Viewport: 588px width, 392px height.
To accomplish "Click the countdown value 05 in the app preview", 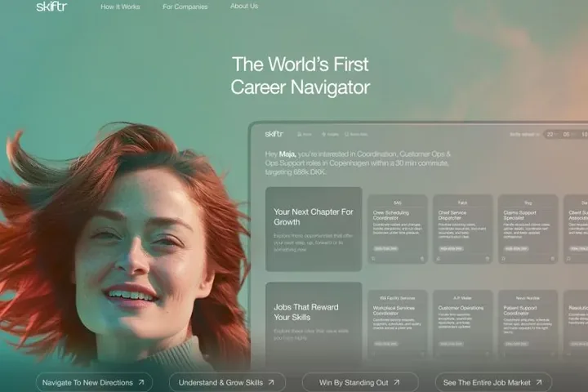I will point(566,134).
